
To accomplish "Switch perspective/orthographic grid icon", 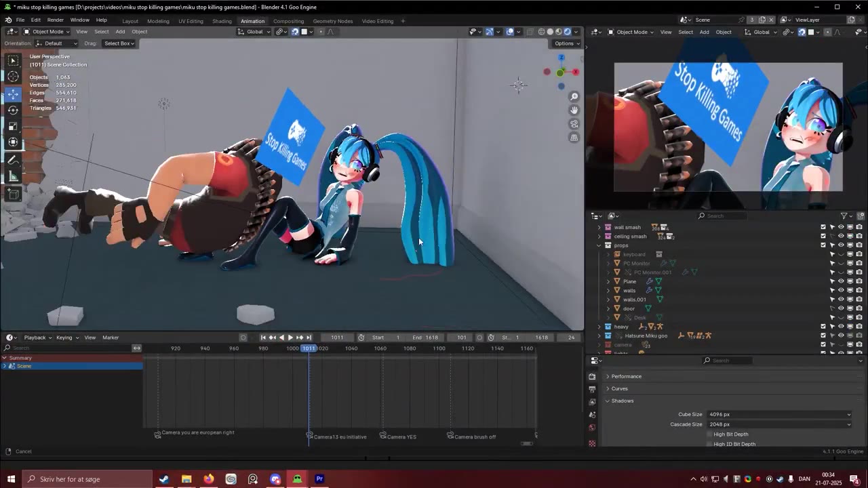I will pyautogui.click(x=574, y=138).
